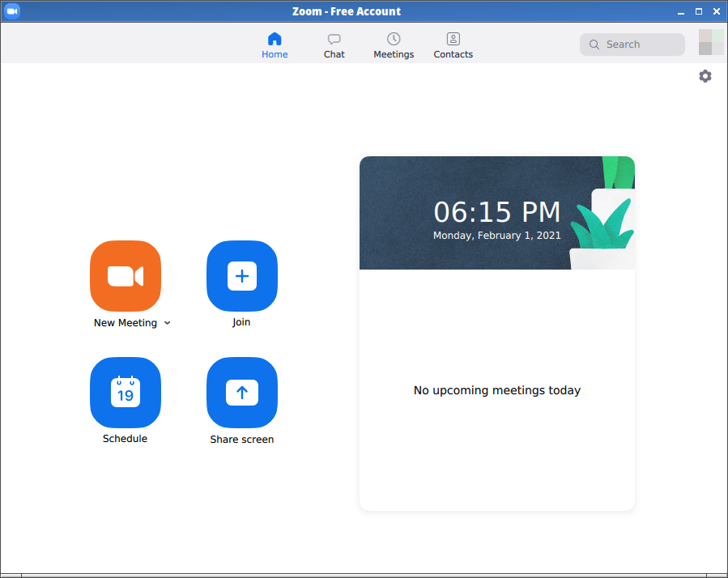Open the Schedule calendar icon
Viewport: 728px width, 578px height.
click(x=126, y=393)
